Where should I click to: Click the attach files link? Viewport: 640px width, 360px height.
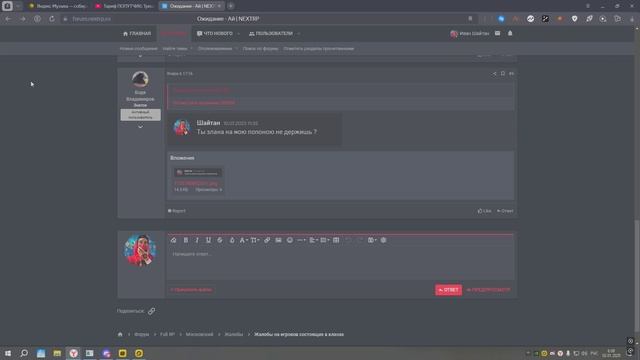191,290
